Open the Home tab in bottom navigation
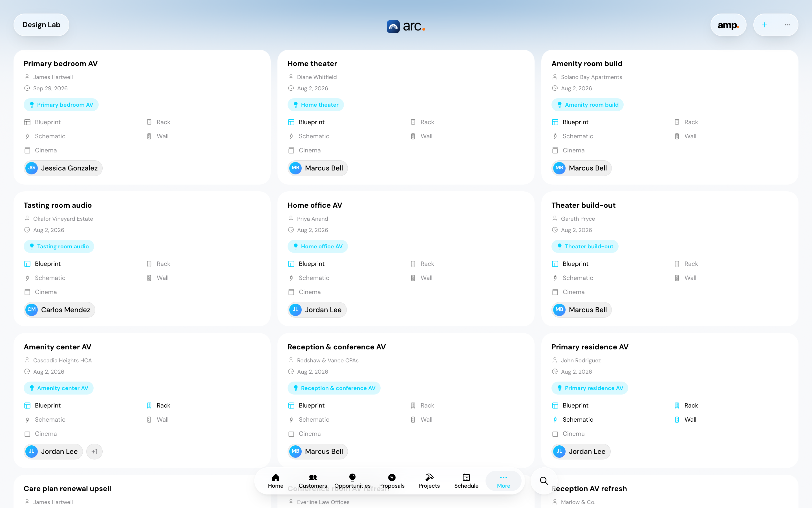 coord(275,481)
